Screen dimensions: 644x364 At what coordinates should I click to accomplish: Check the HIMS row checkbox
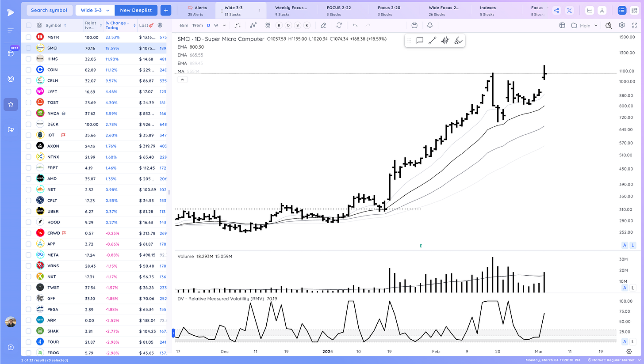pos(29,59)
